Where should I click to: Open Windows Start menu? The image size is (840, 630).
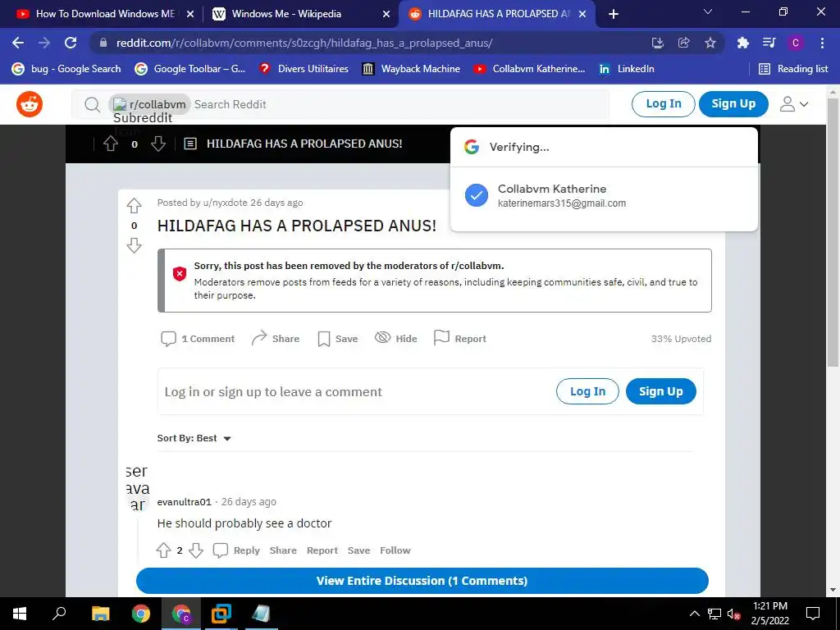[20, 614]
